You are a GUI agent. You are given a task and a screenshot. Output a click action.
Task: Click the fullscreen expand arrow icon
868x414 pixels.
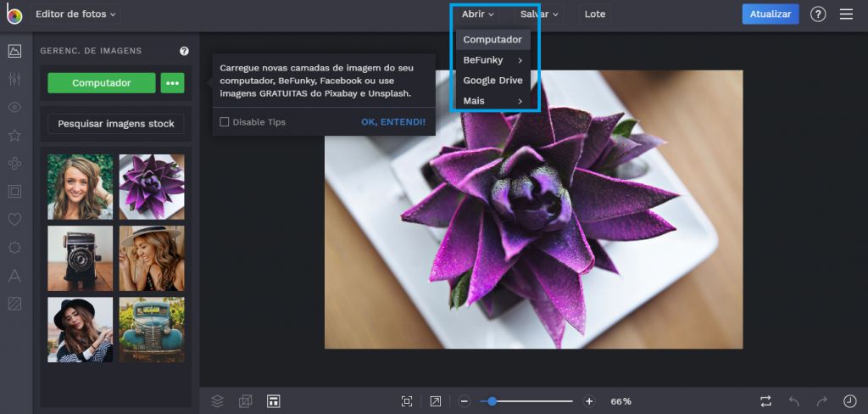click(x=436, y=401)
